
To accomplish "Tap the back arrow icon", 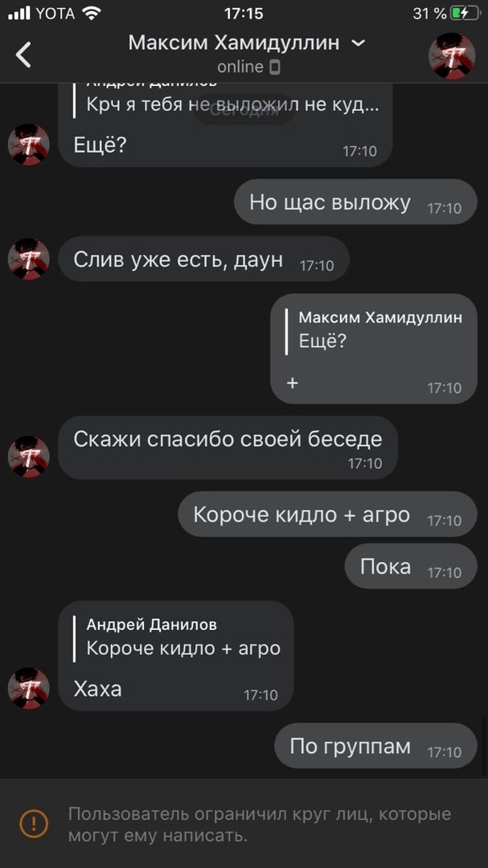I will tap(23, 55).
